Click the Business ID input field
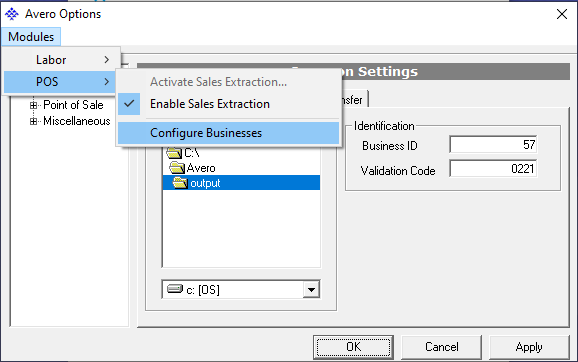Image resolution: width=578 pixels, height=362 pixels. pyautogui.click(x=493, y=145)
